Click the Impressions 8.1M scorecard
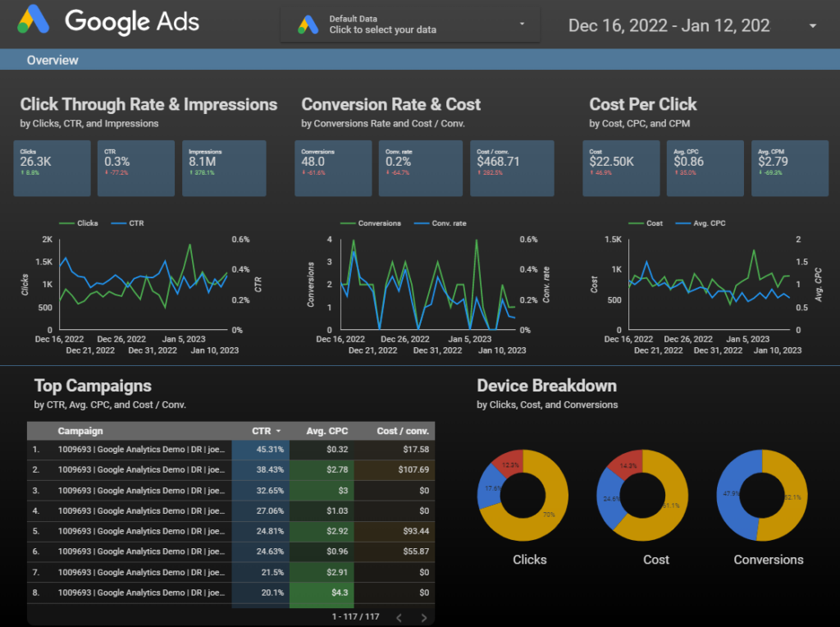This screenshot has width=840, height=627. pyautogui.click(x=223, y=167)
